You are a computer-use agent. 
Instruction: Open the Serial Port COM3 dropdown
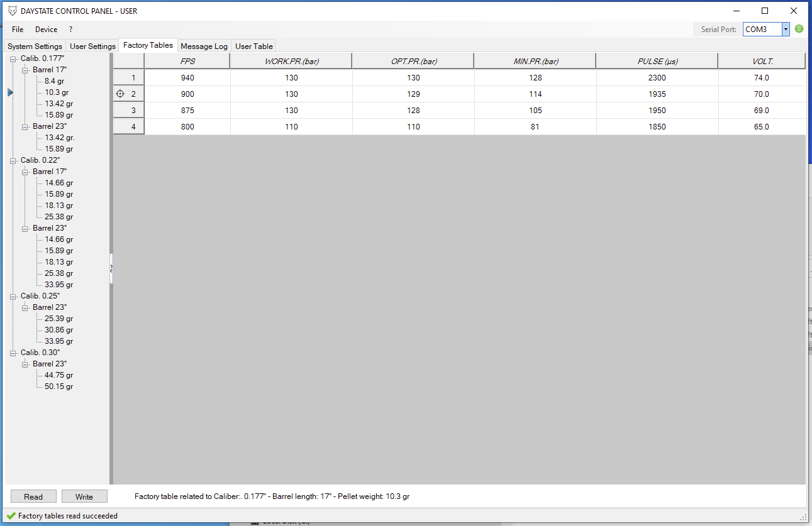point(786,30)
